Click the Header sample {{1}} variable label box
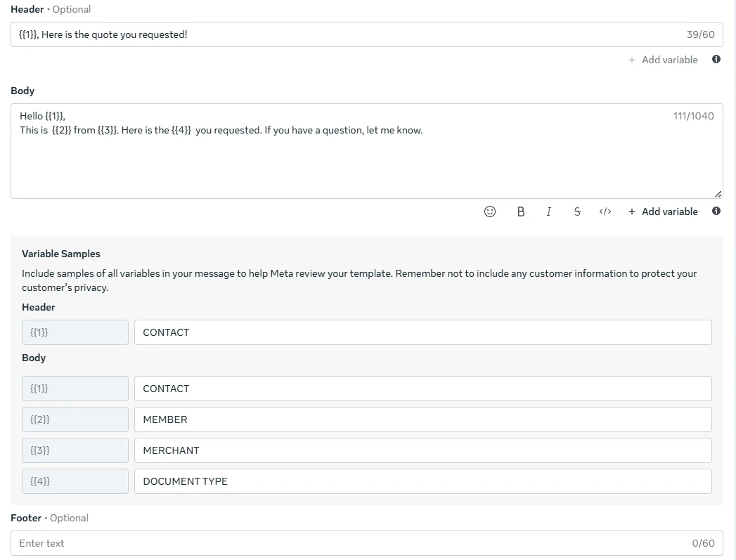 (x=75, y=332)
